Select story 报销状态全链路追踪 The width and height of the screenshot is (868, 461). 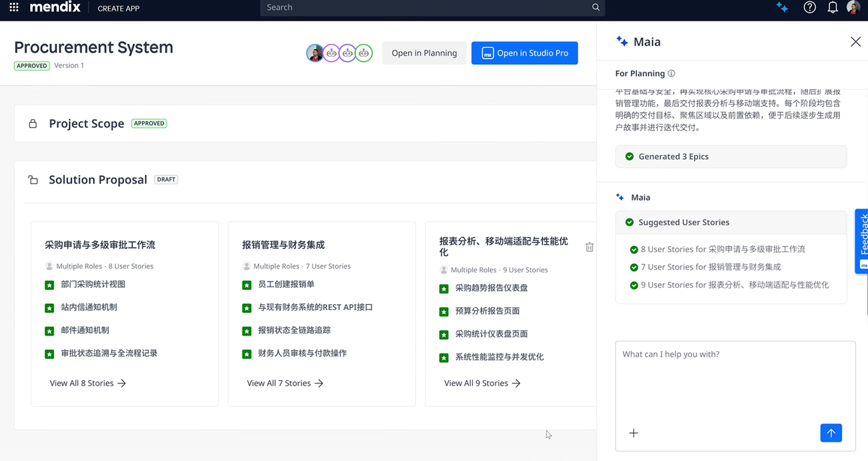pyautogui.click(x=294, y=330)
